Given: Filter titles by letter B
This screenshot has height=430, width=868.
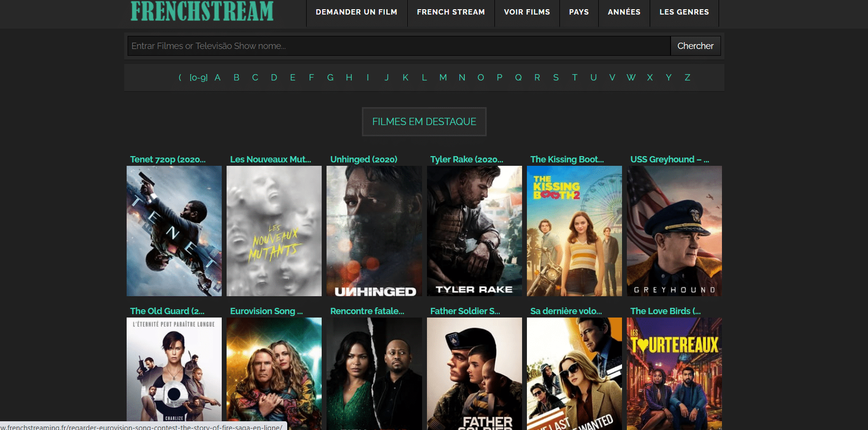Looking at the screenshot, I should coord(236,78).
